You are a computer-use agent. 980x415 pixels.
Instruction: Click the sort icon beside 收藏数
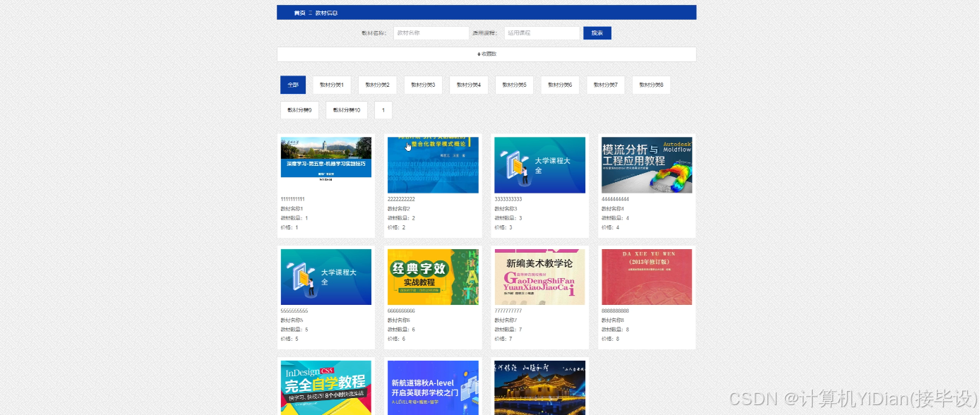tap(479, 54)
